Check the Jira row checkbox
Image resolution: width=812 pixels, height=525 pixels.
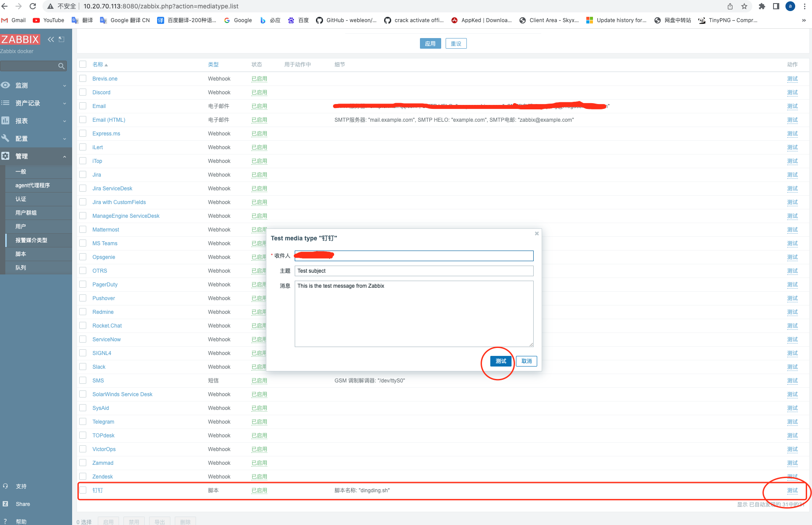pyautogui.click(x=83, y=174)
